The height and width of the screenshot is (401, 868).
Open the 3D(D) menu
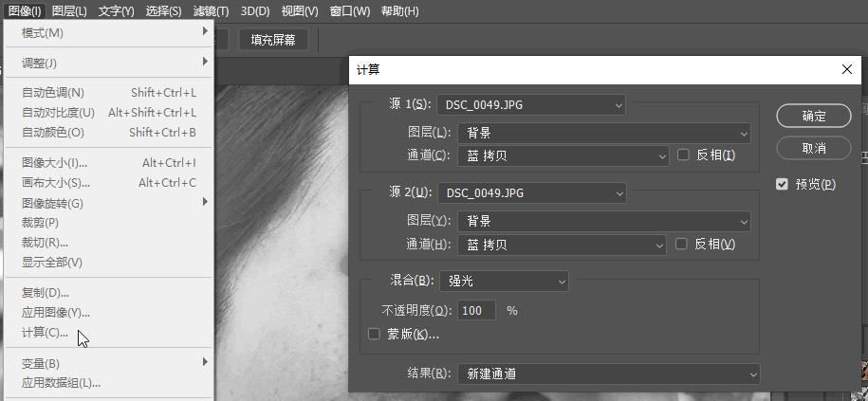[255, 10]
